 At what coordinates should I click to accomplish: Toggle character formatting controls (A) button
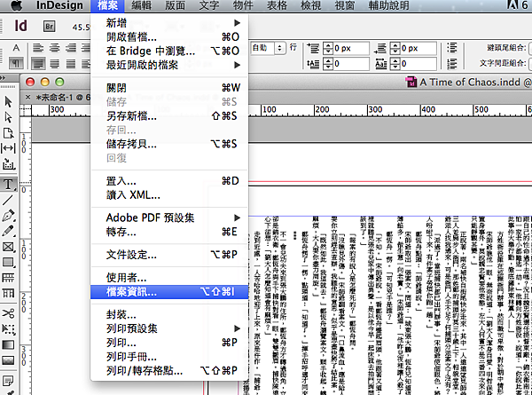[16, 48]
